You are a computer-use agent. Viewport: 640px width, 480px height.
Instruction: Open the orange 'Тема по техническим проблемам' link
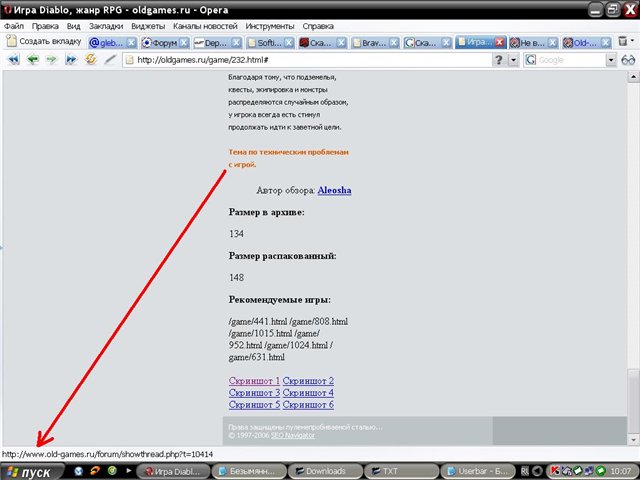288,158
